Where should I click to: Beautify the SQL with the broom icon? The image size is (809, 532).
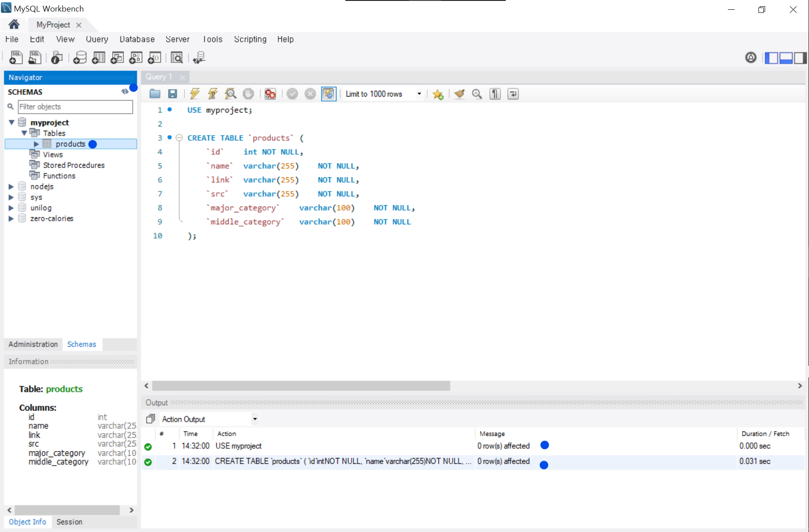(x=459, y=94)
